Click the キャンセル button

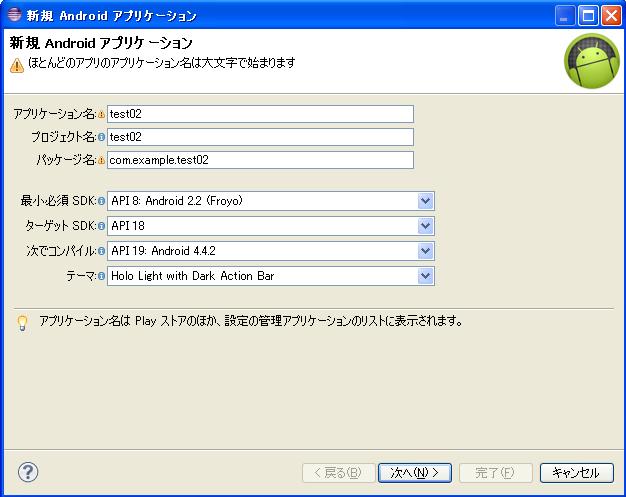(576, 473)
